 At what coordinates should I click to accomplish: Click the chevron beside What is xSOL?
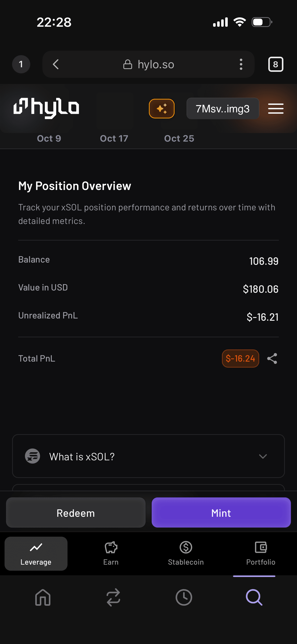(263, 456)
